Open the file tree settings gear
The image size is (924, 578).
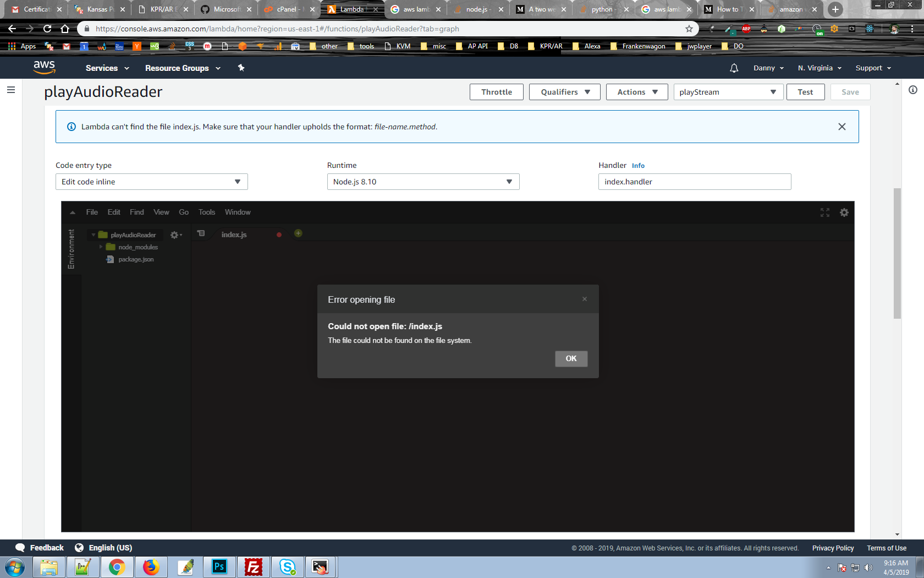pyautogui.click(x=175, y=235)
